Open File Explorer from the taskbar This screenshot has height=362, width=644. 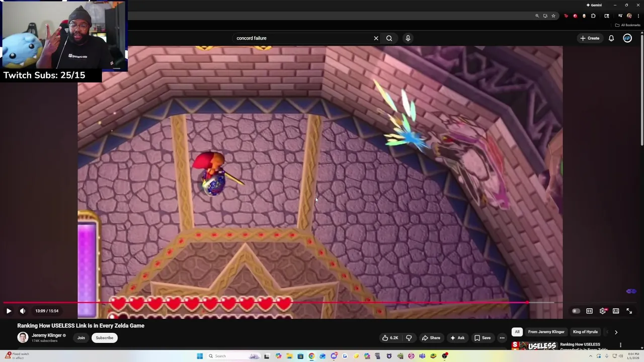pos(289,356)
